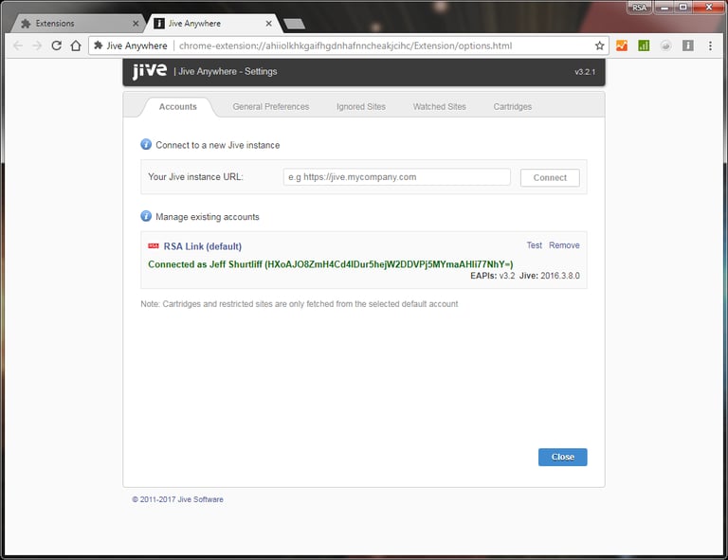Focus the Jive instance URL field
Screen dimensions: 728x560
pos(397,177)
